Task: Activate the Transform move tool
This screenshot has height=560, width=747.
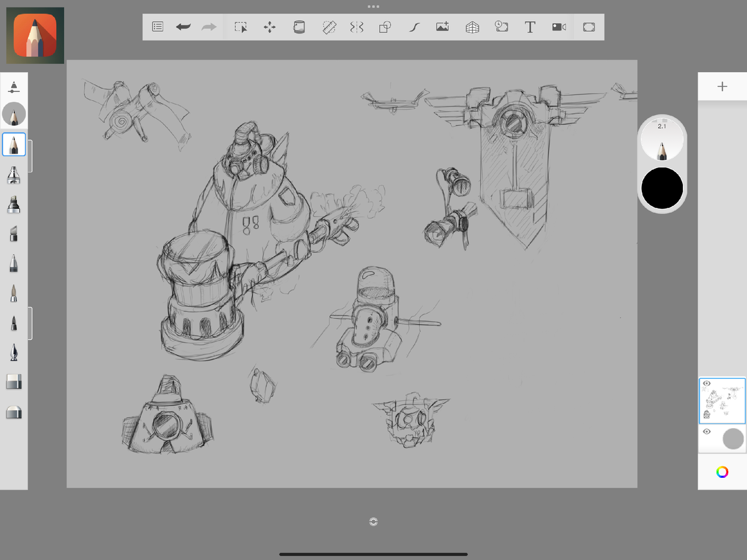Action: click(270, 27)
